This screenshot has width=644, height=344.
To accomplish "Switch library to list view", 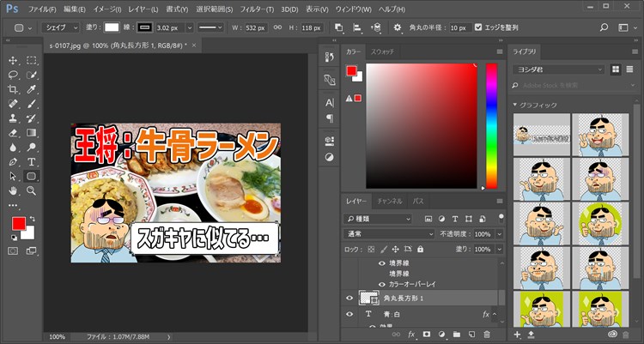I will 629,69.
